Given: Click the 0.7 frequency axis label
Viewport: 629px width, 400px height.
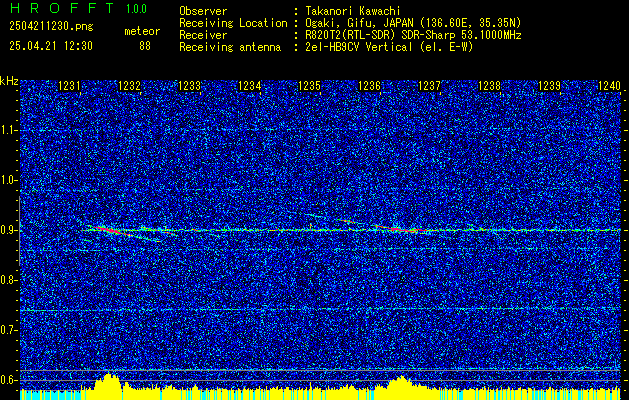Looking at the screenshot, I should [8, 330].
